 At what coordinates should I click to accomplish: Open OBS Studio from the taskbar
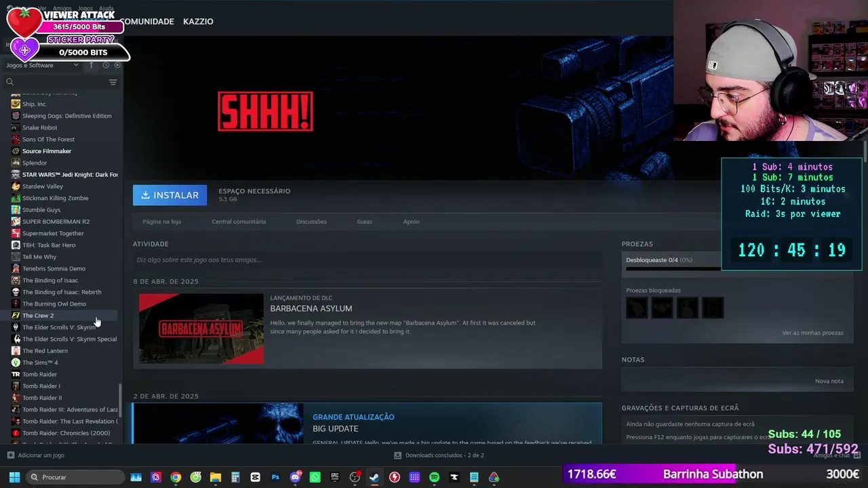pyautogui.click(x=355, y=477)
